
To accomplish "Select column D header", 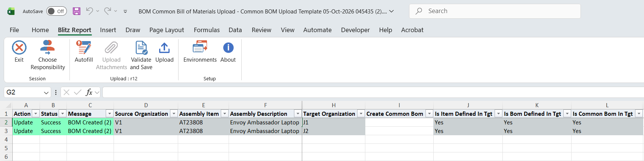I will point(146,105).
